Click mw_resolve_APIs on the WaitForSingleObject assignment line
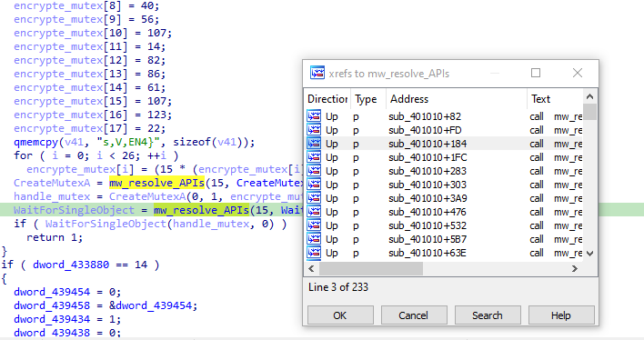Viewport: 644px width, 340px height. coord(201,210)
